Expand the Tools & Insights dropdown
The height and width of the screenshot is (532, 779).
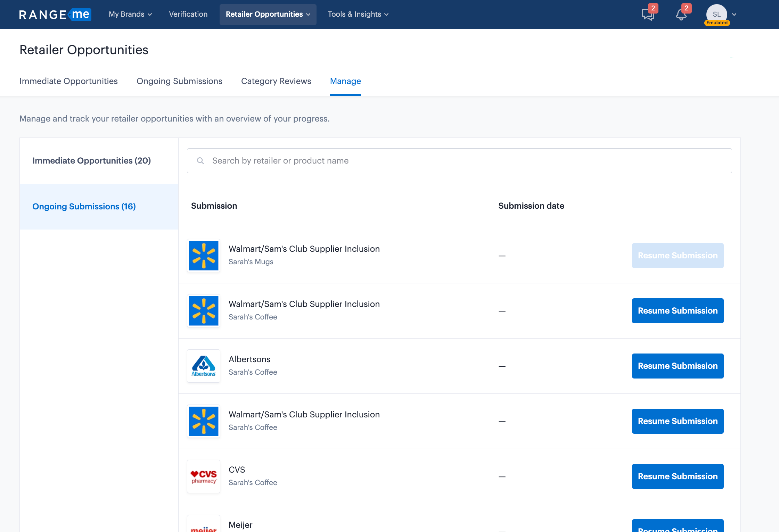pos(358,14)
